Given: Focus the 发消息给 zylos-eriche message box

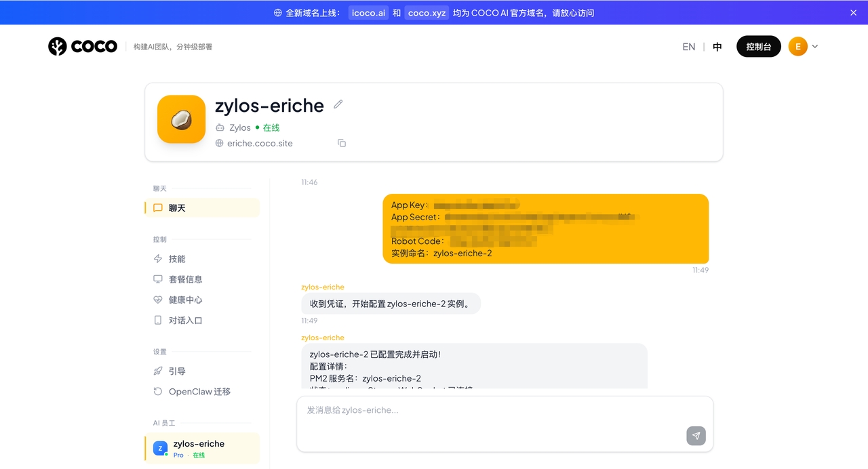Looking at the screenshot, I should click(505, 424).
